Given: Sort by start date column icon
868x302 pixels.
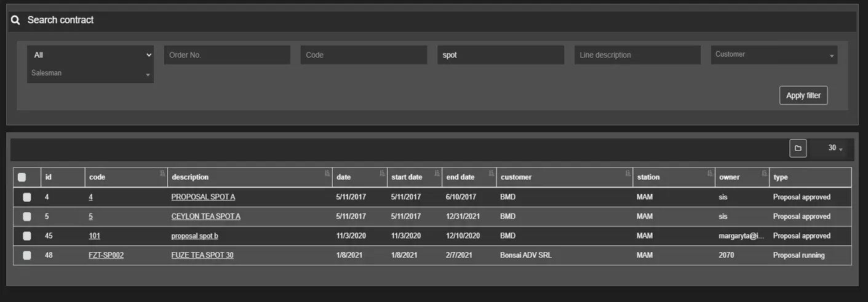Looking at the screenshot, I should [x=437, y=173].
